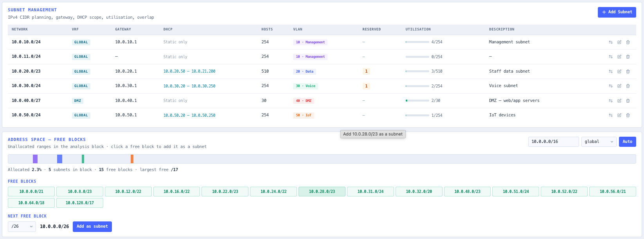
Task: Click network 10.0.40.0/27
Action: [x=26, y=101]
